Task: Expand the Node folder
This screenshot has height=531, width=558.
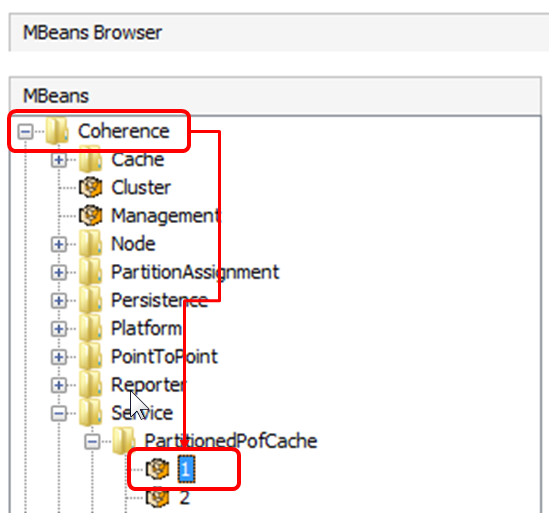Action: coord(59,244)
